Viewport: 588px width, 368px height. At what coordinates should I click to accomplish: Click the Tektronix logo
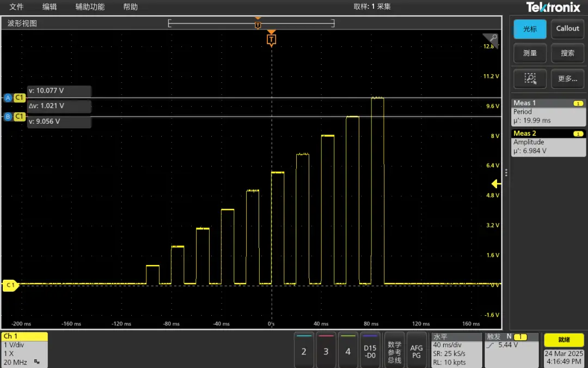pyautogui.click(x=554, y=7)
